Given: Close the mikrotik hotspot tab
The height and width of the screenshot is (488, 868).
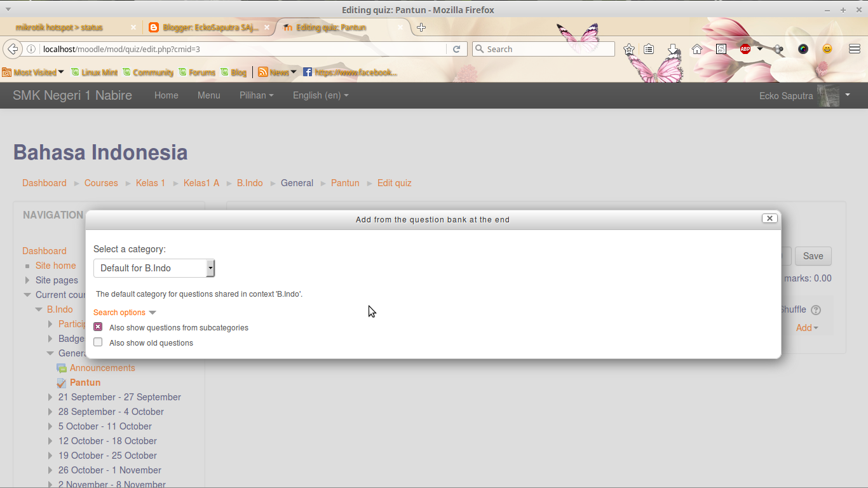Looking at the screenshot, I should coord(133,27).
